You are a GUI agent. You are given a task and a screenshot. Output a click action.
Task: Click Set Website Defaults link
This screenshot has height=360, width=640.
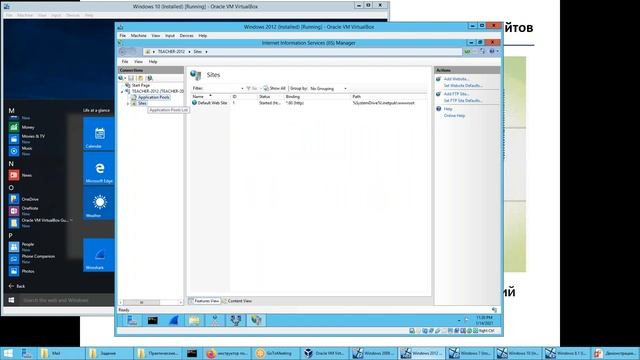463,86
